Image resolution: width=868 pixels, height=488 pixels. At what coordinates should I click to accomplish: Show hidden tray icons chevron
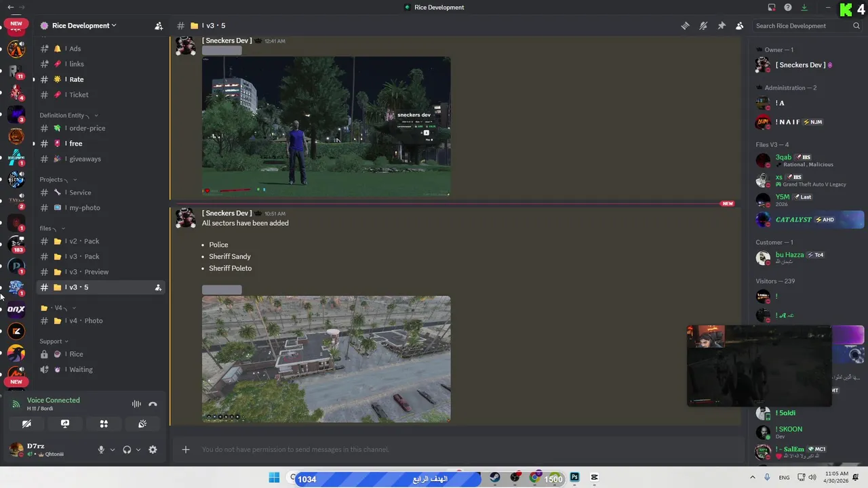click(752, 478)
